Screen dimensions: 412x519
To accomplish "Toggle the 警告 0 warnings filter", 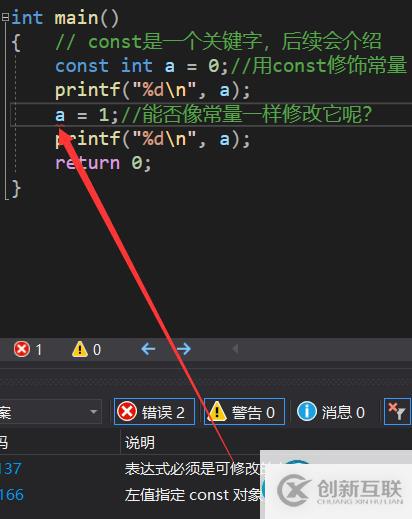I will tap(244, 412).
